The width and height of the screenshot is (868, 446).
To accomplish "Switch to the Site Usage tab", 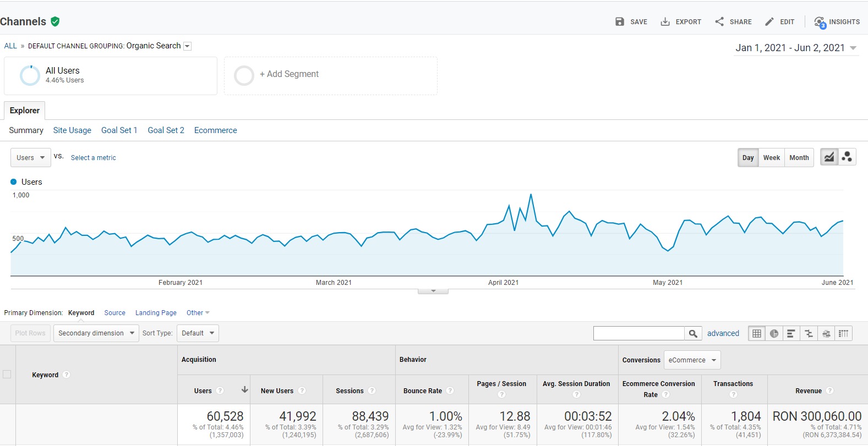I will 72,130.
